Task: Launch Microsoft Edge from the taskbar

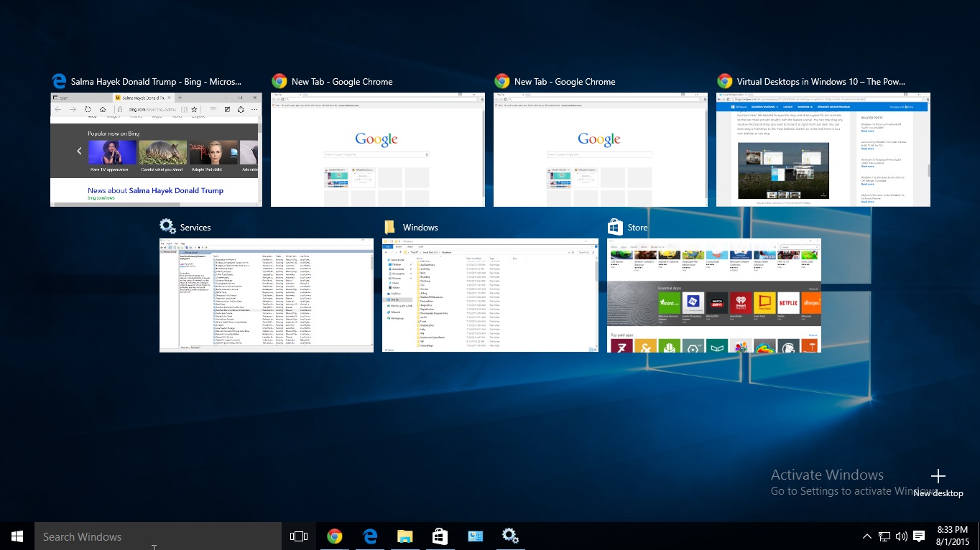Action: pyautogui.click(x=369, y=536)
